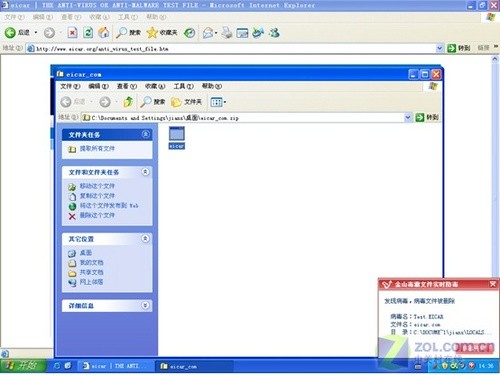Collapse the Other Places panel
The height and width of the screenshot is (375, 500).
(145, 239)
